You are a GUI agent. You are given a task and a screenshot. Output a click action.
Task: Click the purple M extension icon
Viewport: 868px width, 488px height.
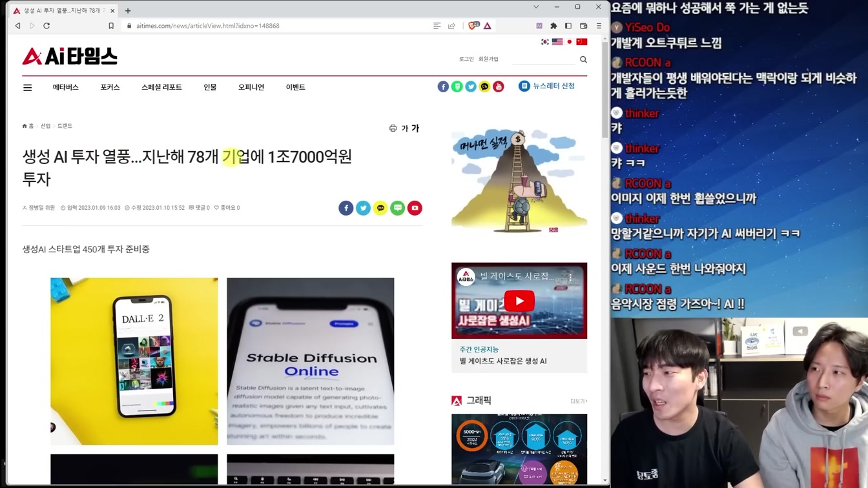[x=539, y=26]
